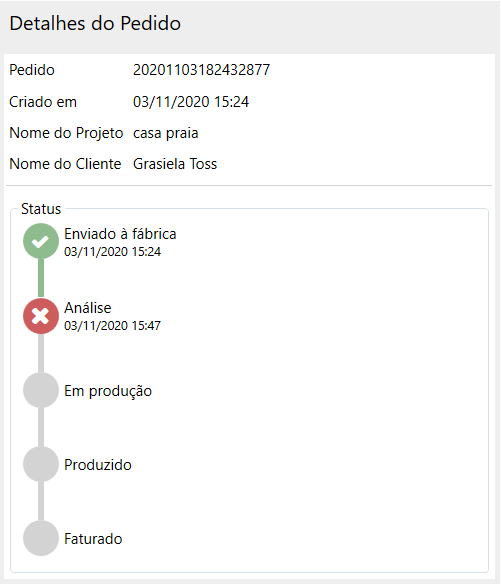Select the gray Em produção step circle
This screenshot has height=585, width=501.
41,390
